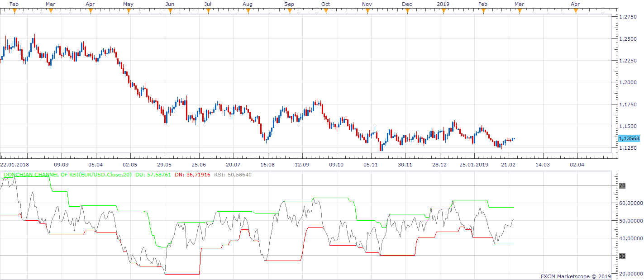Viewport: 644px width, 280px height.
Task: Click the 22.01.2018 date label
Action: click(14, 165)
